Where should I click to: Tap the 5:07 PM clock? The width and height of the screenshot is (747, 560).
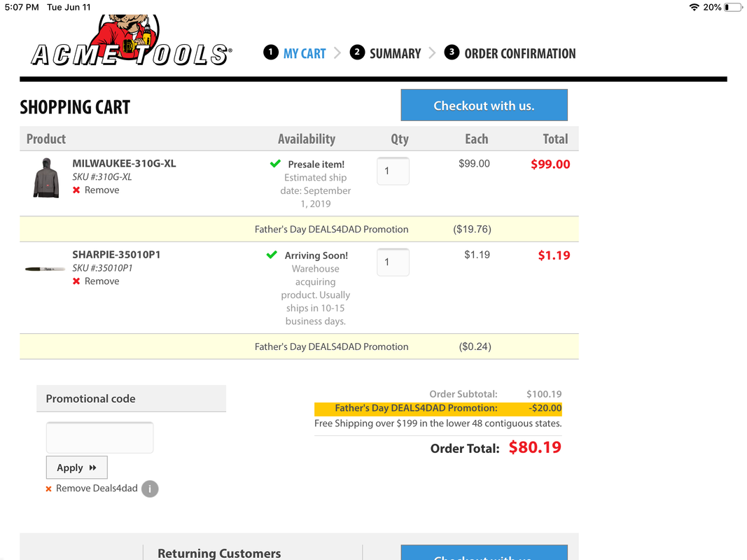22,7
